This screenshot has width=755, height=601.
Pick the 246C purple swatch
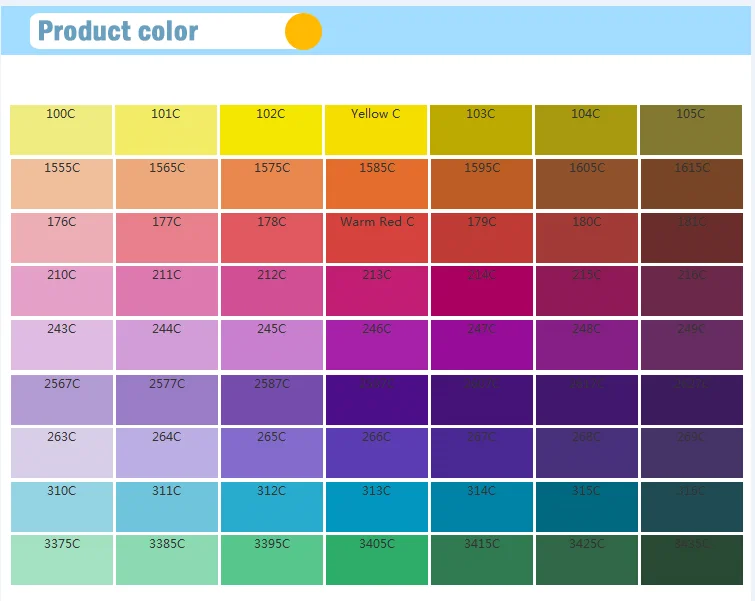coord(376,345)
